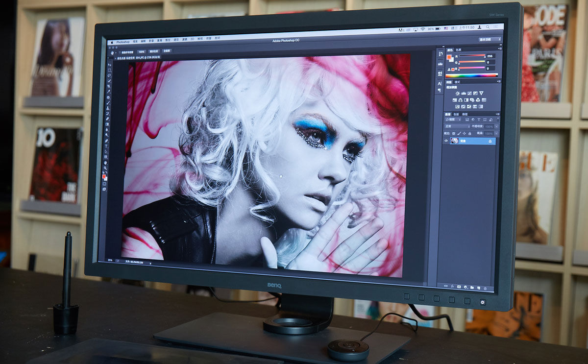
Task: Switch to the Channels tab
Action: (x=456, y=114)
